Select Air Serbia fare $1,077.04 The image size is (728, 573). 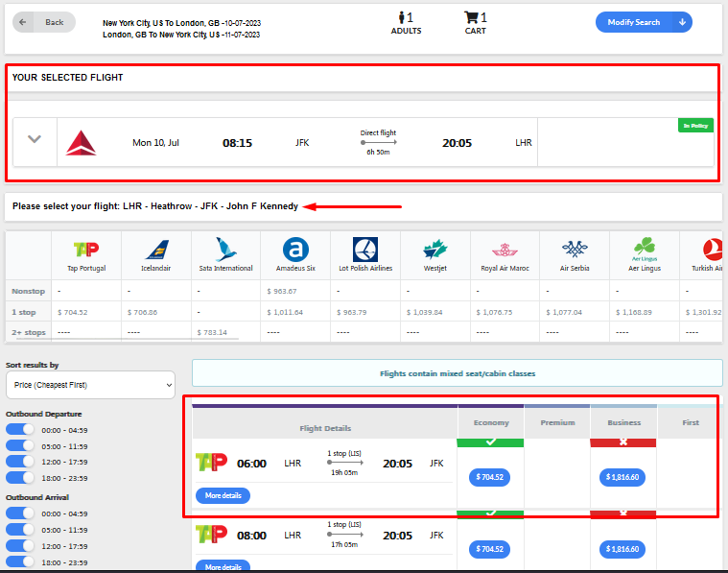564,312
